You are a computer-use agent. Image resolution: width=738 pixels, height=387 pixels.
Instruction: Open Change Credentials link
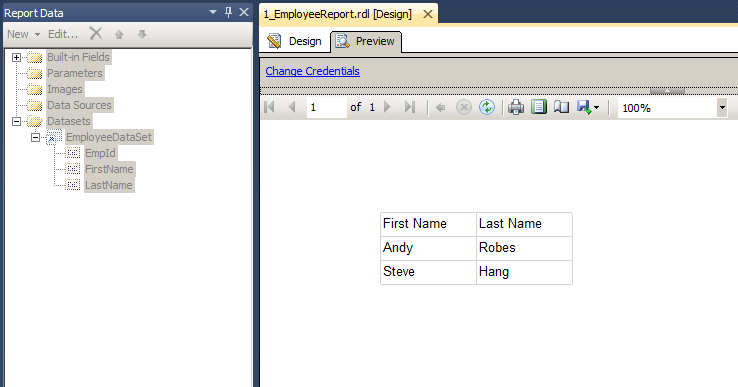pos(313,71)
